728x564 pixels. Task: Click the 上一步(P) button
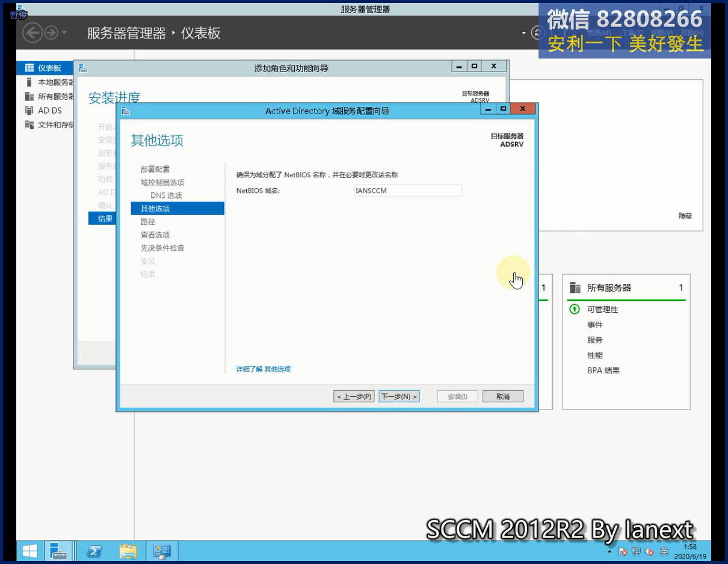[x=354, y=396]
